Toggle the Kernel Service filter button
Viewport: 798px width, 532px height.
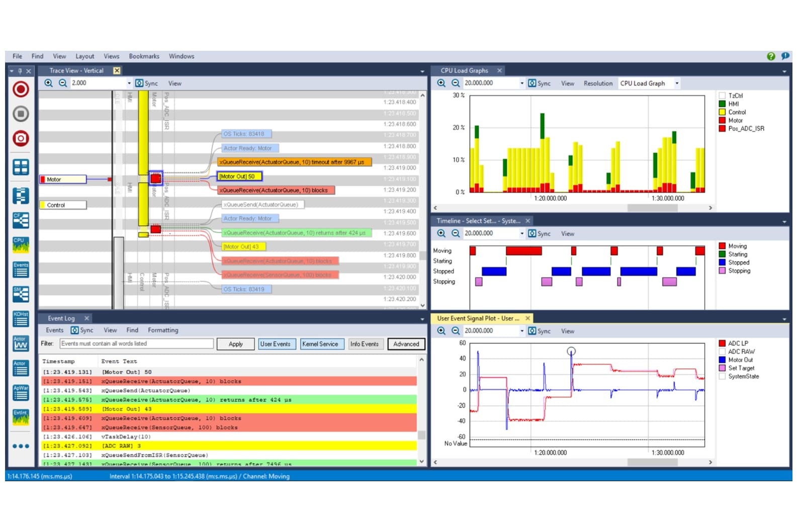[320, 344]
